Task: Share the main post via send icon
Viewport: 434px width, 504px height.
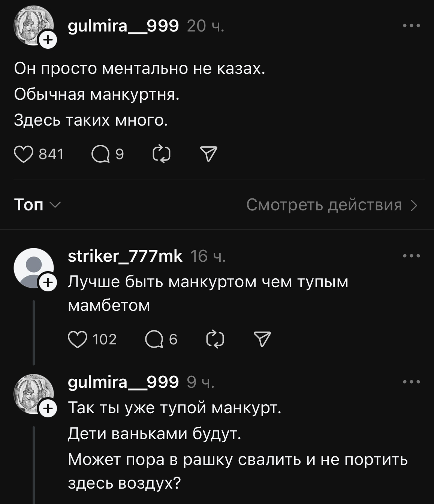Action: pos(209,154)
